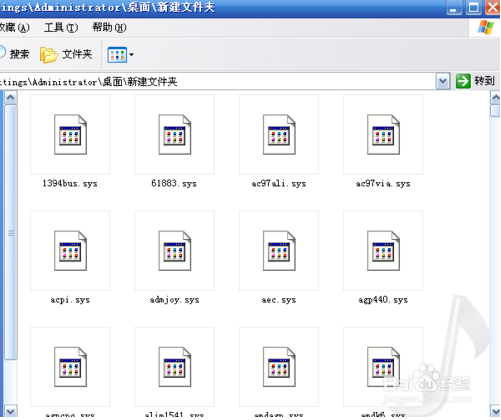
Task: Select the admjoy.sys file icon
Action: 174,251
